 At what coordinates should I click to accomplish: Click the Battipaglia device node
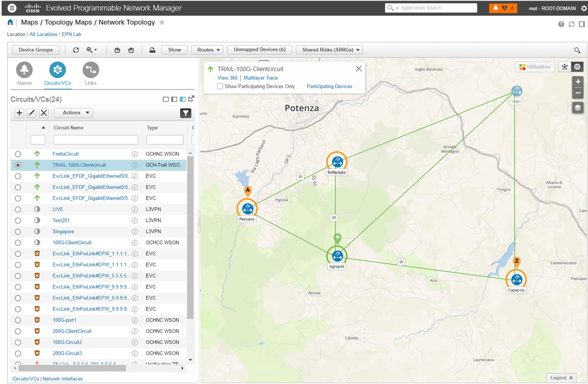337,162
